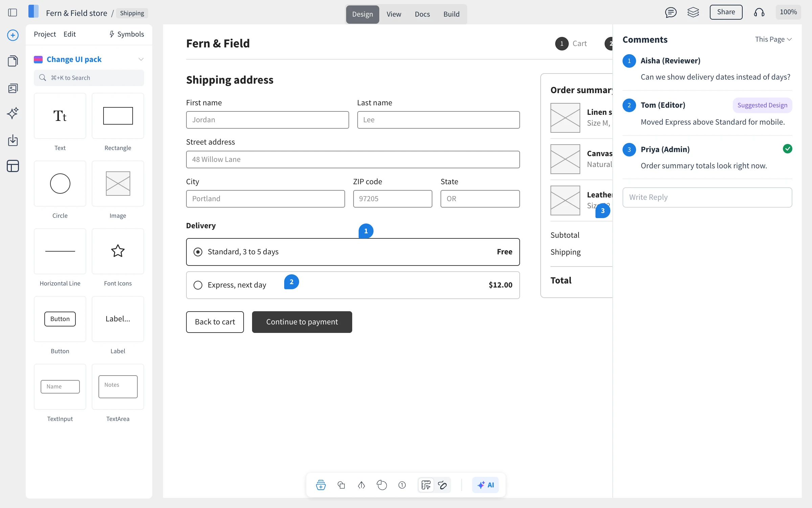Click the pen vector icon in toolbar
Image resolution: width=812 pixels, height=508 pixels.
361,485
